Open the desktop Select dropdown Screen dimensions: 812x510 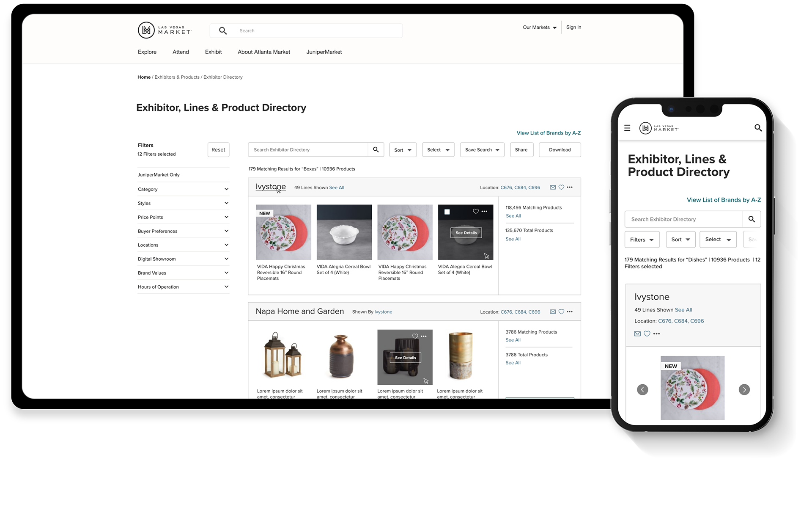(x=439, y=150)
